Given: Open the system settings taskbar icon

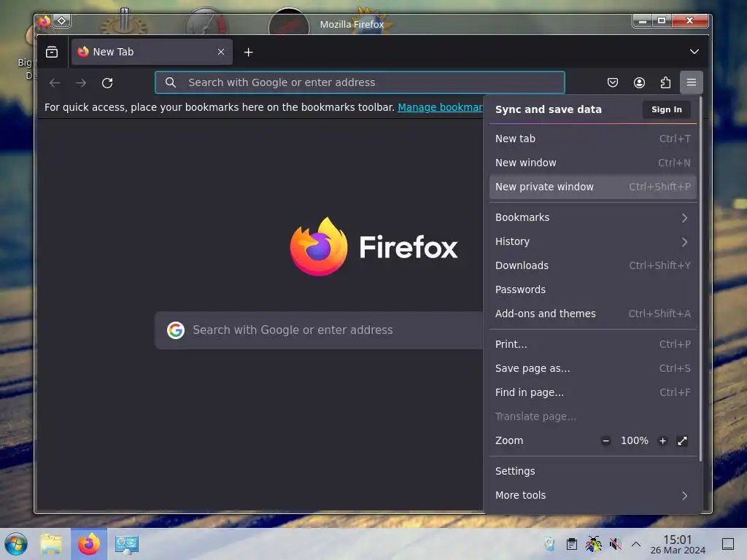Looking at the screenshot, I should 127,544.
